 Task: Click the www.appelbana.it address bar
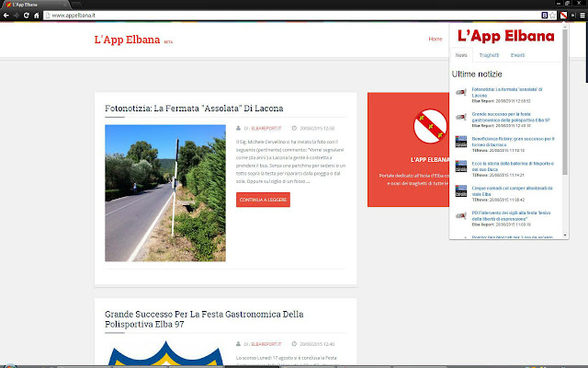292,16
